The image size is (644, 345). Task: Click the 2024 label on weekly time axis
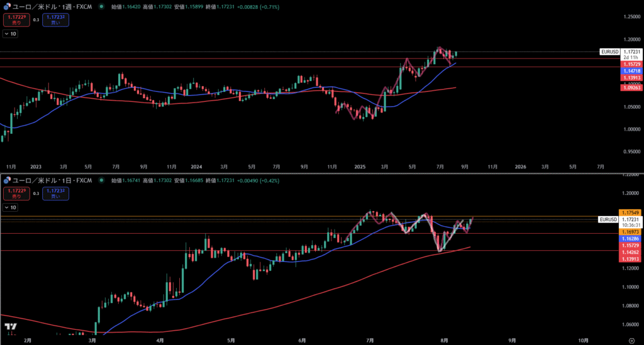coord(196,167)
